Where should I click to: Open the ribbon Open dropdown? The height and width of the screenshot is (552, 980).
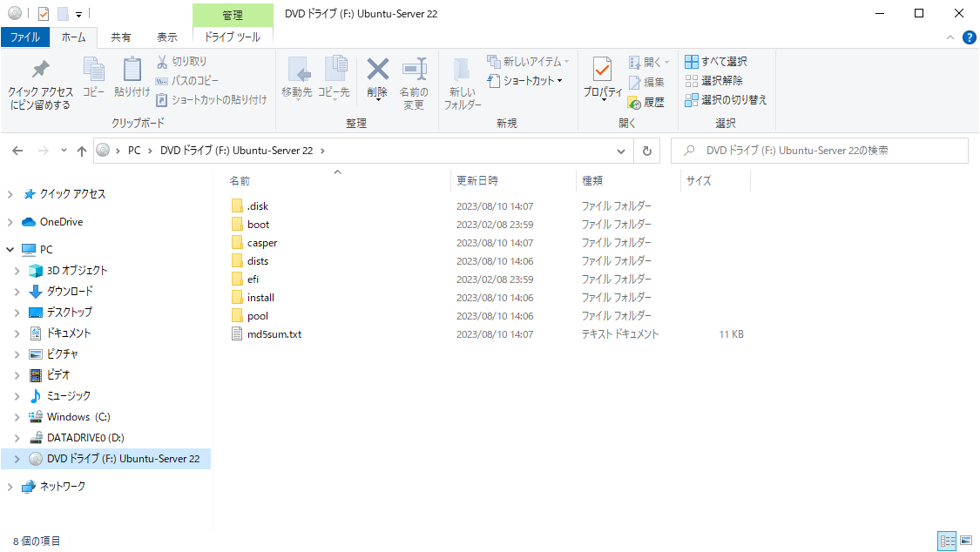tap(649, 62)
